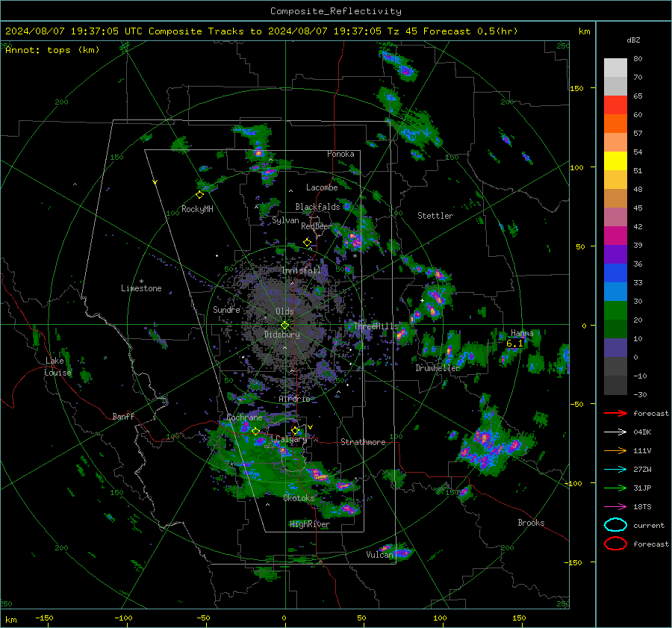Screen dimensions: 672x628
Task: Select the green 31JP arrow legend entry
Action: (x=615, y=488)
